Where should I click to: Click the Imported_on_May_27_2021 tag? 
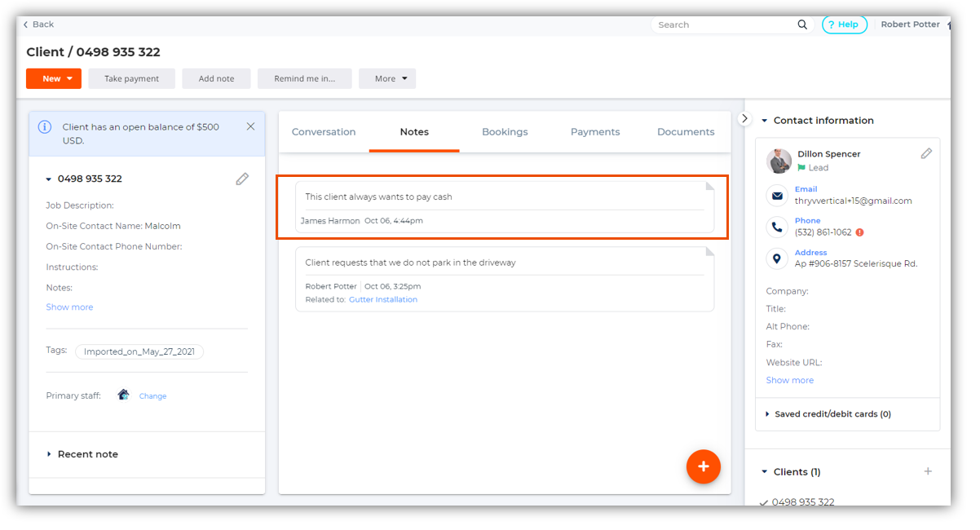point(139,351)
